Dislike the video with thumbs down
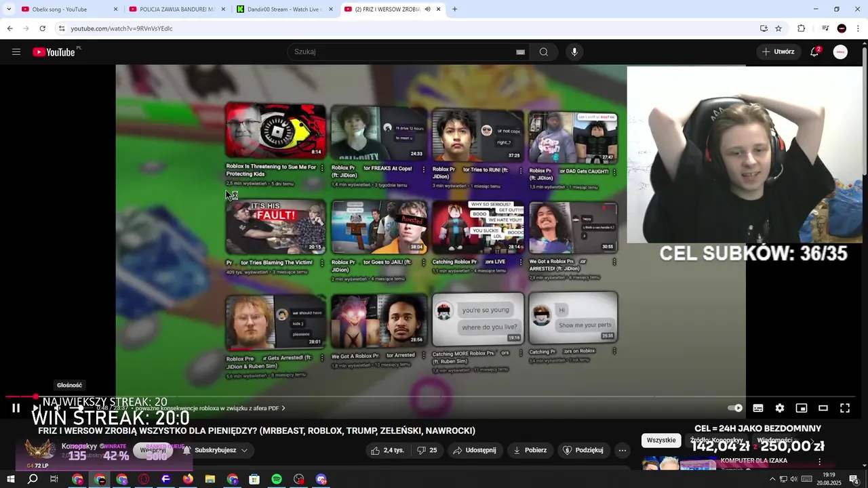Screen dimensions: 868x488 click(x=427, y=450)
